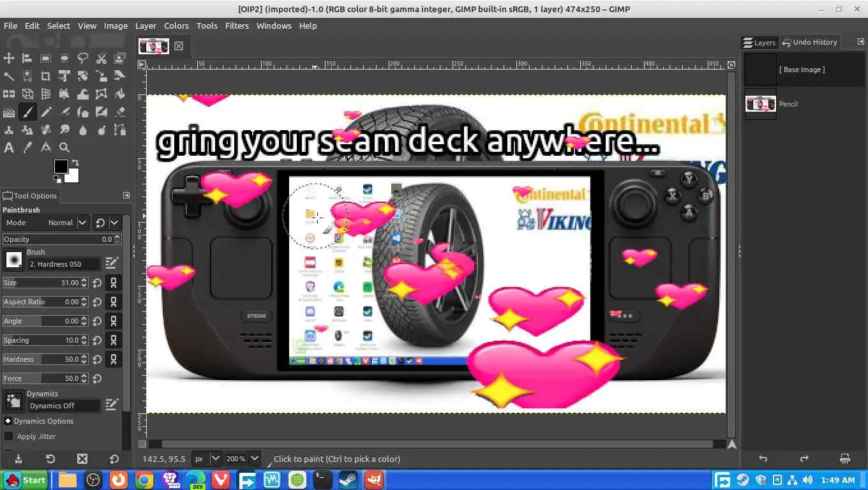
Task: Open the mode group switch dropdown
Action: tap(114, 223)
